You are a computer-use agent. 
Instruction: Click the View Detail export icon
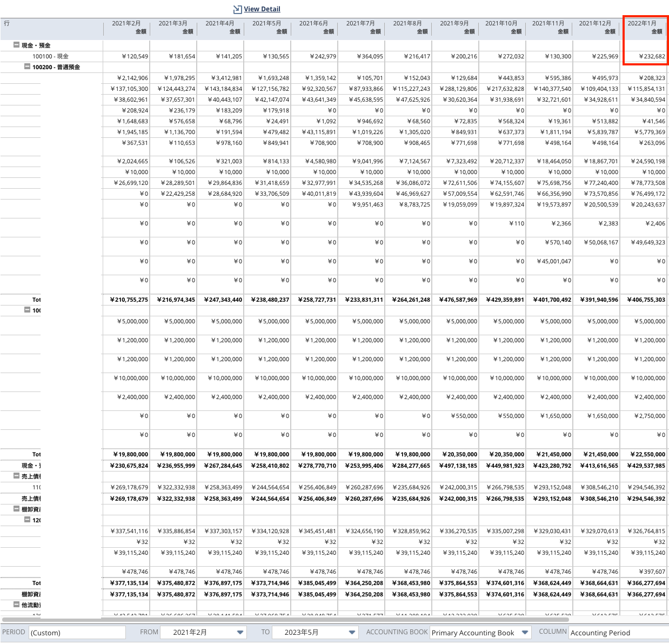pyautogui.click(x=237, y=9)
